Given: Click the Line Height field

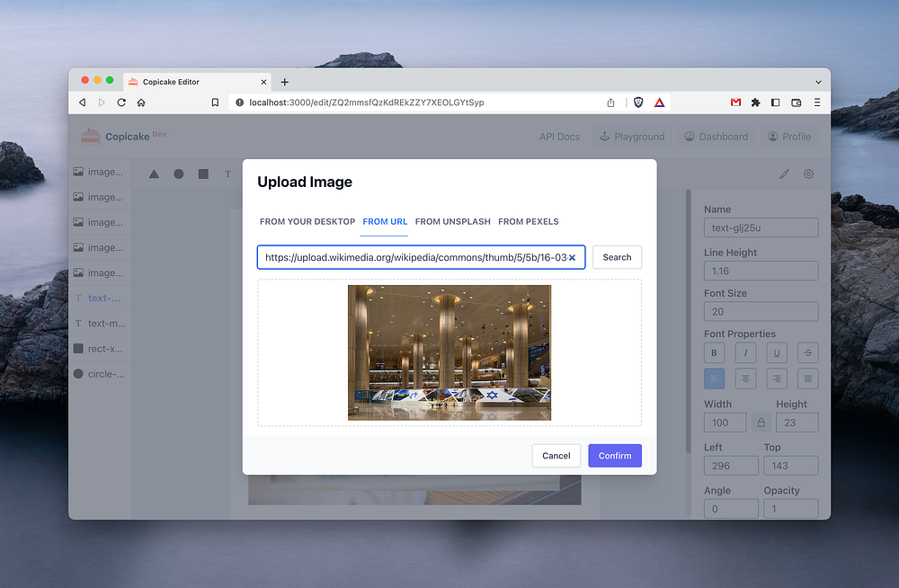Looking at the screenshot, I should coord(761,271).
